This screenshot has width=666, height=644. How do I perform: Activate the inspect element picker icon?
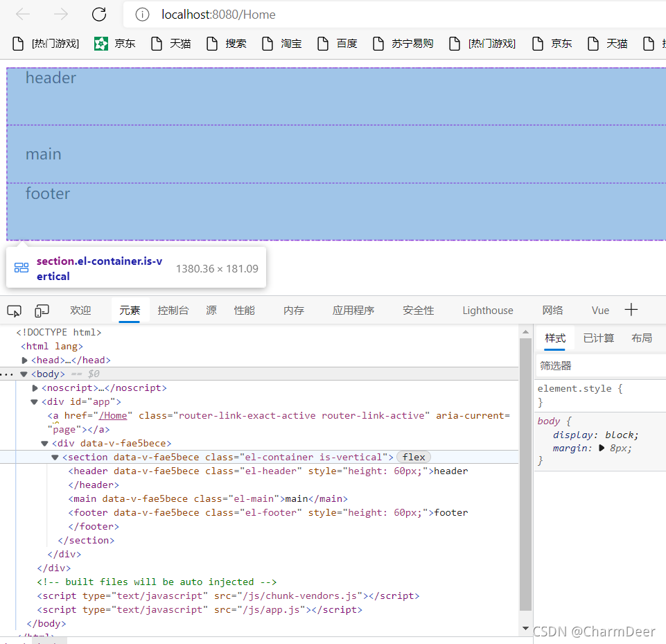14,311
